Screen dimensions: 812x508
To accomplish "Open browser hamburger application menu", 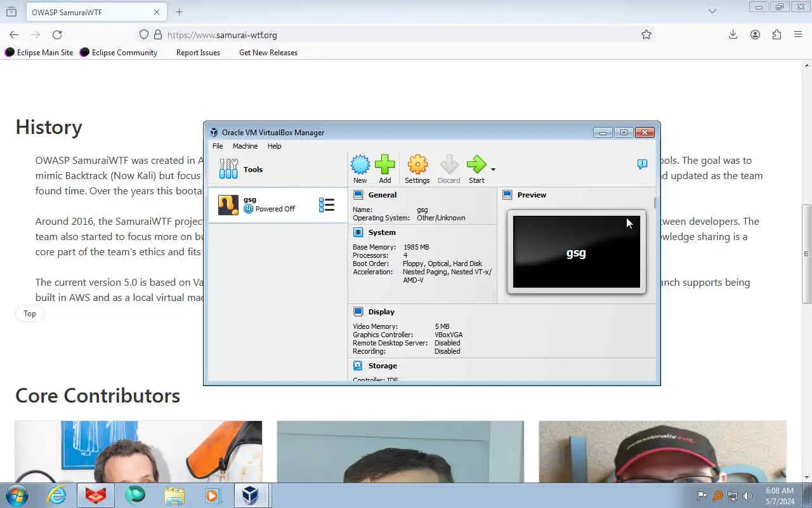I will (x=798, y=35).
